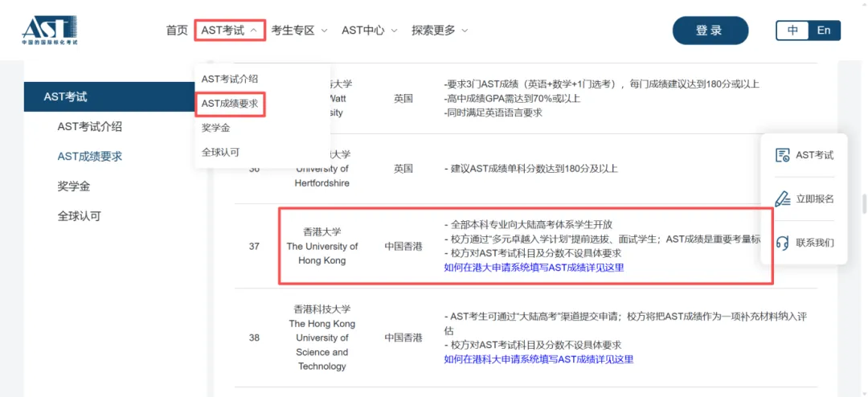This screenshot has width=868, height=397.
Task: Click the row number 38 cell
Action: [x=254, y=338]
